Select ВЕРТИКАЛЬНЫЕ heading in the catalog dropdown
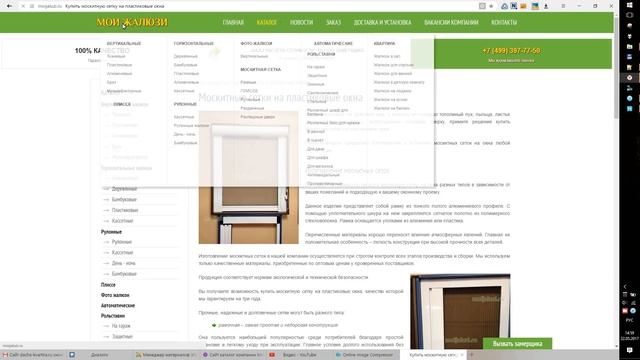The image size is (640, 360). [124, 43]
